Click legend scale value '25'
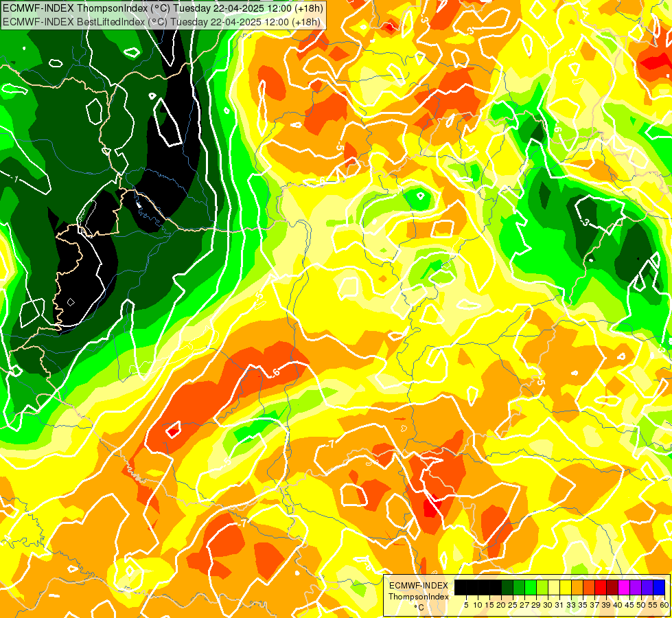Viewport: 672px width, 618px height. pos(513,605)
